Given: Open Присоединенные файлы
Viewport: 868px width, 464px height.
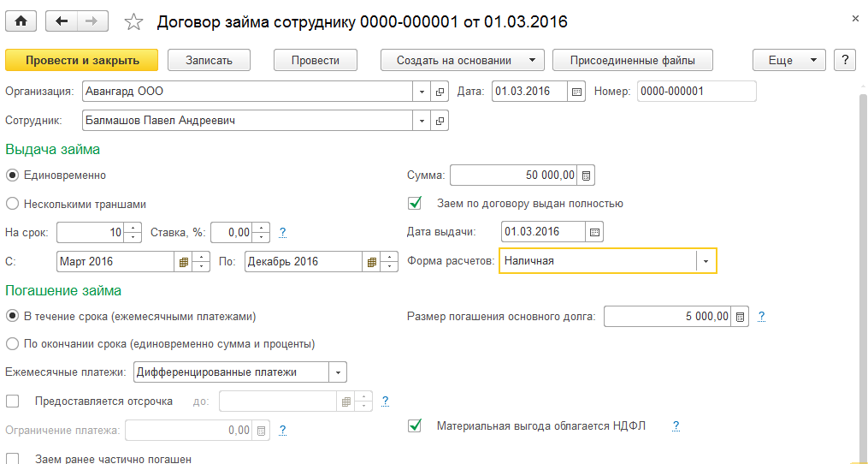Looking at the screenshot, I should pyautogui.click(x=633, y=60).
